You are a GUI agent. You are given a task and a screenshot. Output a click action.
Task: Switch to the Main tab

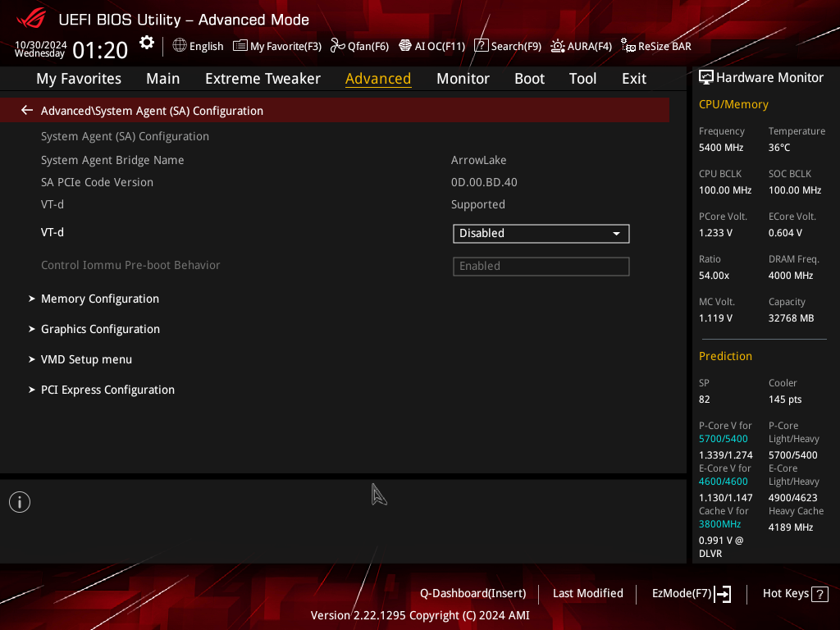(x=163, y=79)
